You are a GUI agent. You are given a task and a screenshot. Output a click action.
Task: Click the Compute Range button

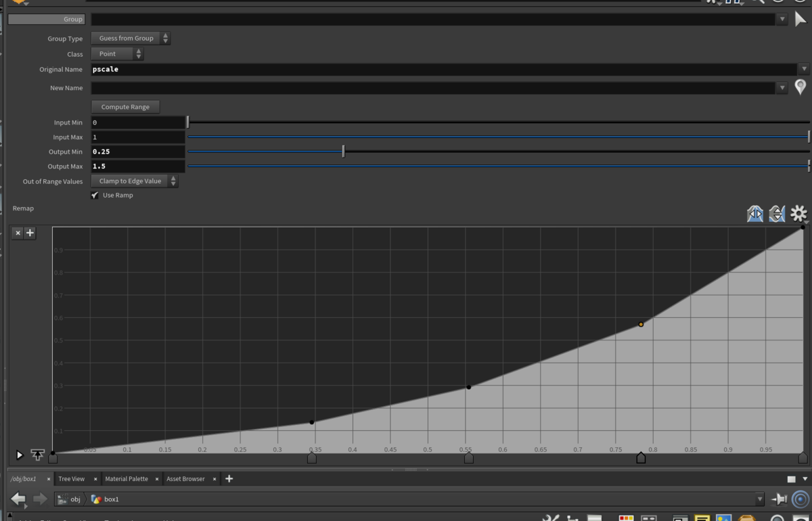point(125,107)
